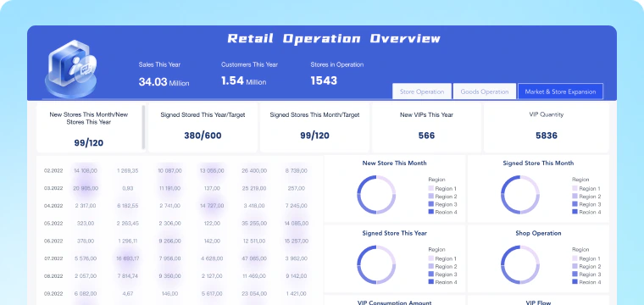Select the 09.2022 table row label
The width and height of the screenshot is (644, 305).
coord(53,294)
